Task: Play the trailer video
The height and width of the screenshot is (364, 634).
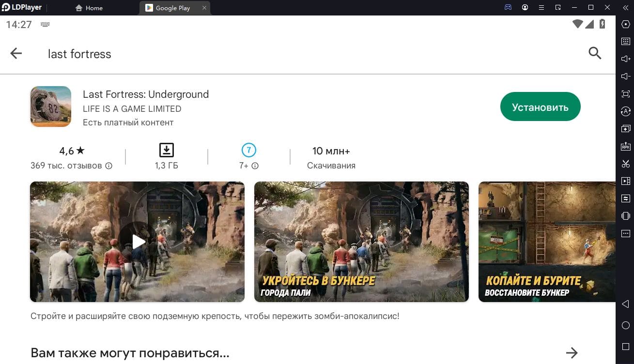Action: coord(138,242)
